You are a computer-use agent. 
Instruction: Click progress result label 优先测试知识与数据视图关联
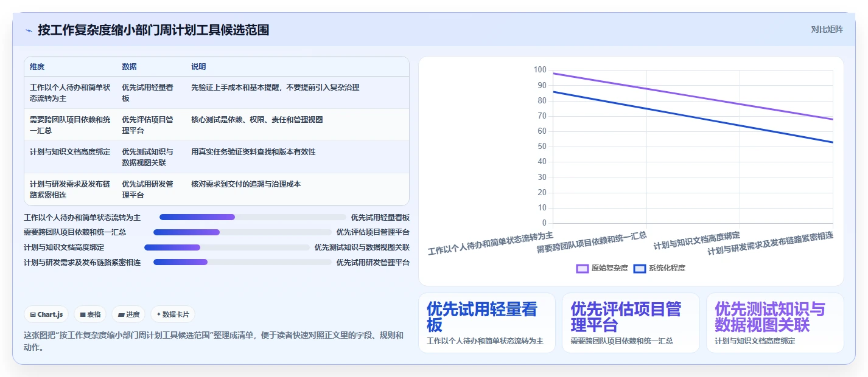click(x=362, y=247)
